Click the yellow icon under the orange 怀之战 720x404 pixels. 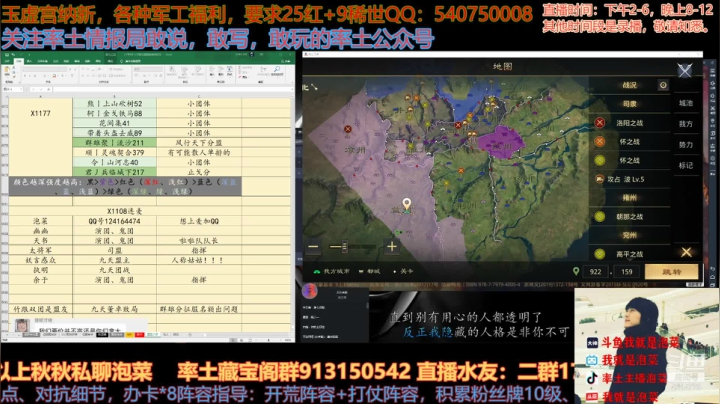point(600,160)
